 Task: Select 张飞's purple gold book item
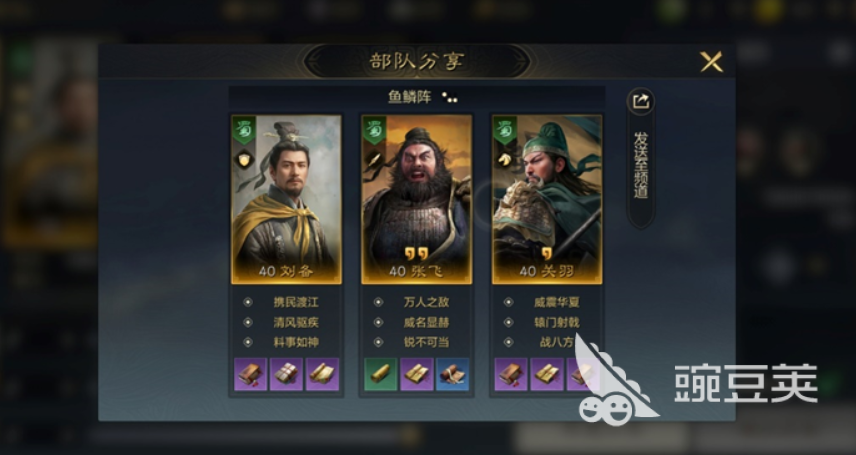417,374
